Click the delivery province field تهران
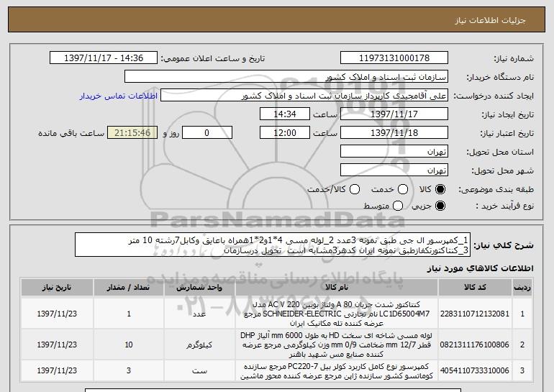This screenshot has width=554, height=392. pyautogui.click(x=394, y=152)
